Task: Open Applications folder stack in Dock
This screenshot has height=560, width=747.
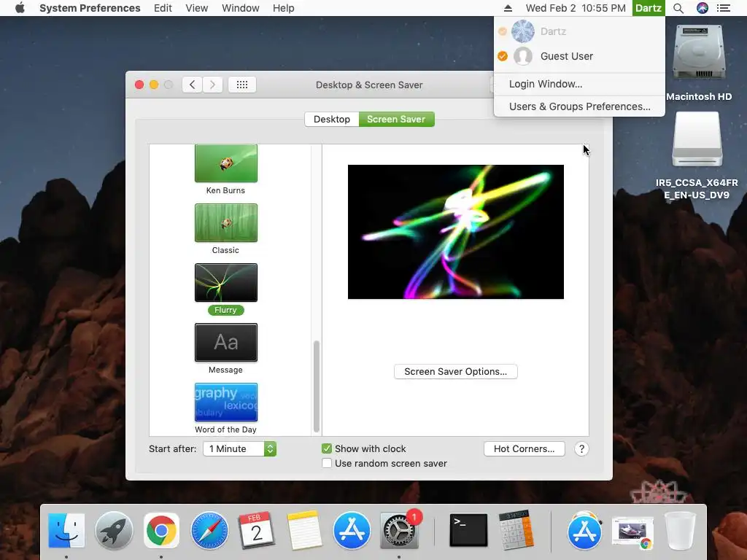Action: [584, 531]
